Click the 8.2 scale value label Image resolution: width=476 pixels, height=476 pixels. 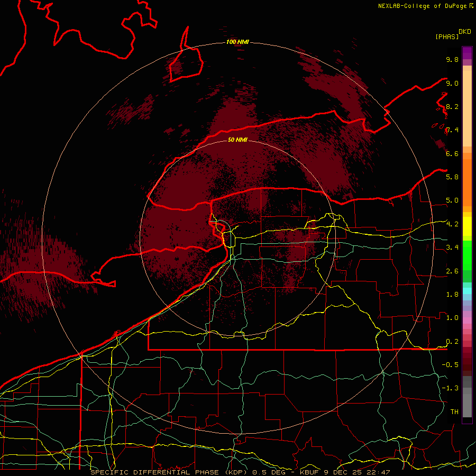(452, 106)
